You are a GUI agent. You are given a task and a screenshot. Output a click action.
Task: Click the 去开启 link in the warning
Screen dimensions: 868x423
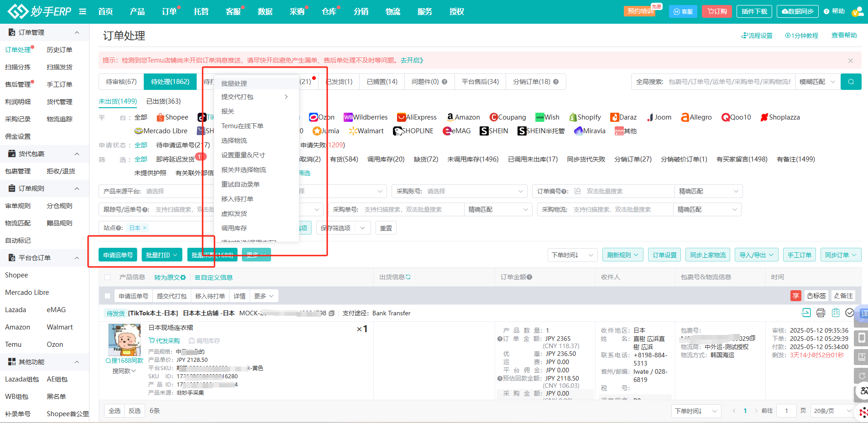click(412, 60)
